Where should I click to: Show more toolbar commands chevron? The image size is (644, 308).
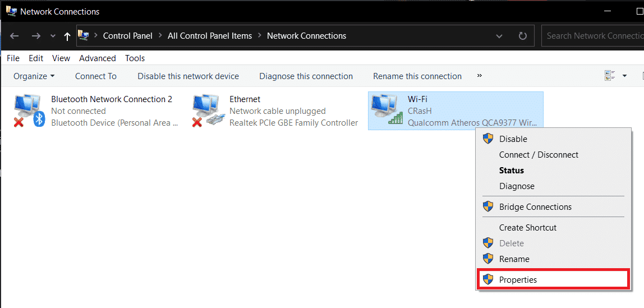tap(480, 76)
